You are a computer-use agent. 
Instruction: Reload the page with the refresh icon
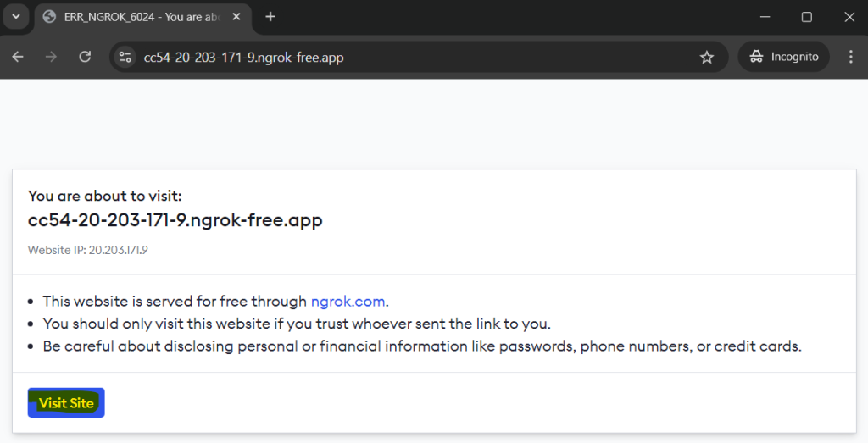(85, 57)
